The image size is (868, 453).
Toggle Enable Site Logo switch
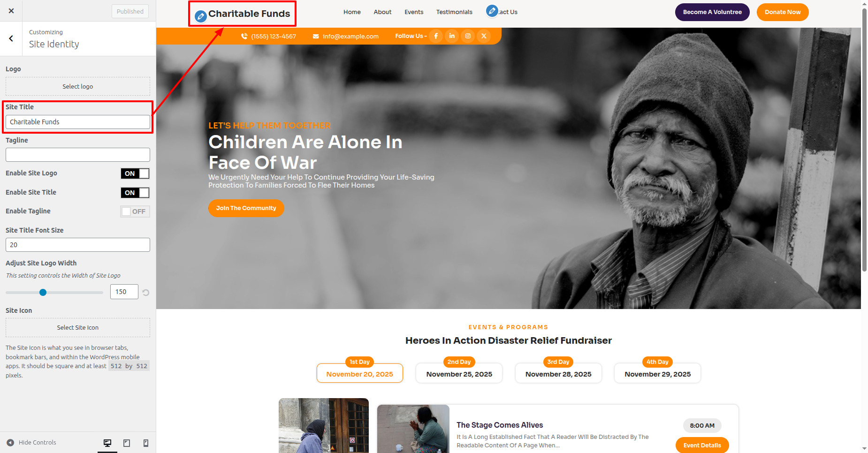click(x=135, y=174)
